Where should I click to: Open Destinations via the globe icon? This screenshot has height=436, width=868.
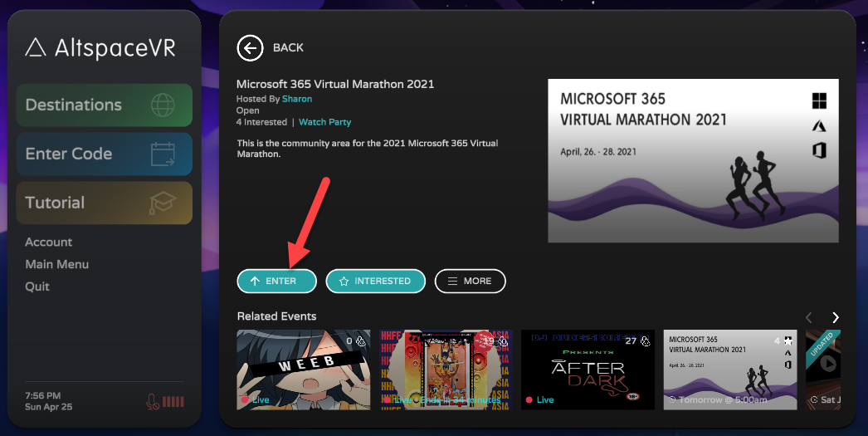point(163,105)
